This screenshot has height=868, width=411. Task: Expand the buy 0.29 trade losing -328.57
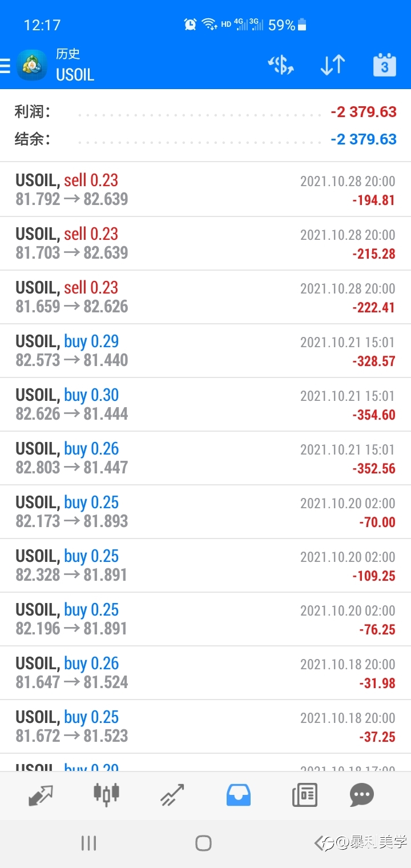[x=205, y=351]
